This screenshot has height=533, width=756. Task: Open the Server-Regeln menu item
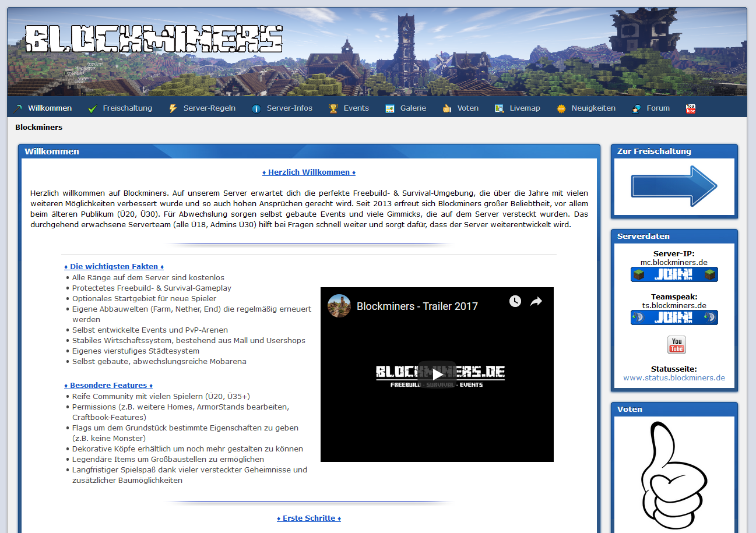pyautogui.click(x=210, y=108)
